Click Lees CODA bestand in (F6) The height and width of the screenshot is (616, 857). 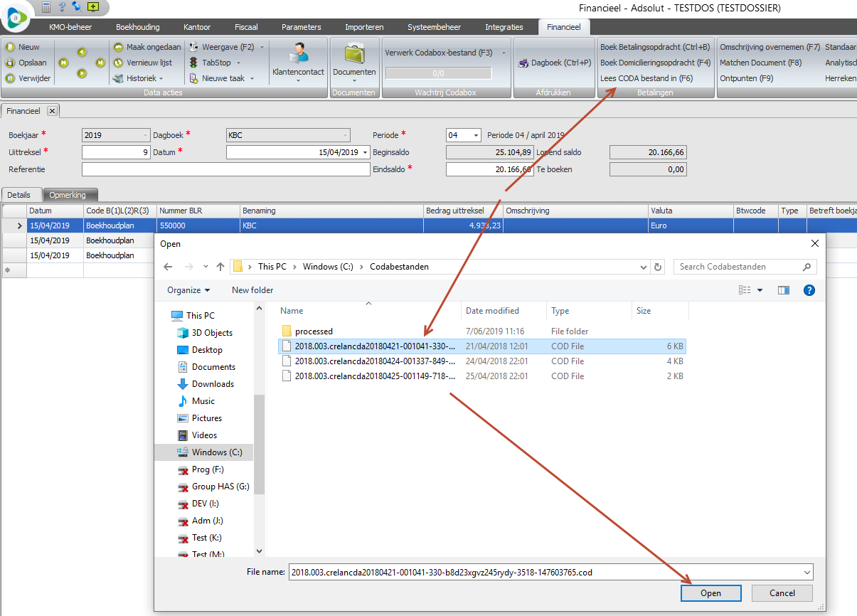pyautogui.click(x=646, y=78)
